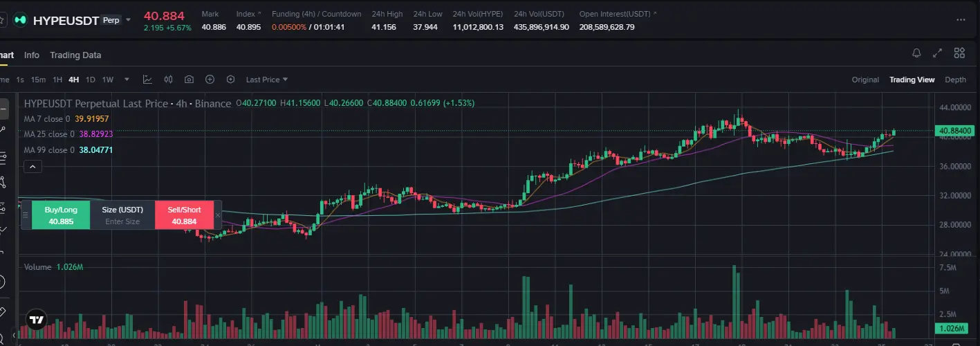Click the 24h Vol(USDT) value 435,896,914.90
The width and height of the screenshot is (980, 346).
[542, 27]
